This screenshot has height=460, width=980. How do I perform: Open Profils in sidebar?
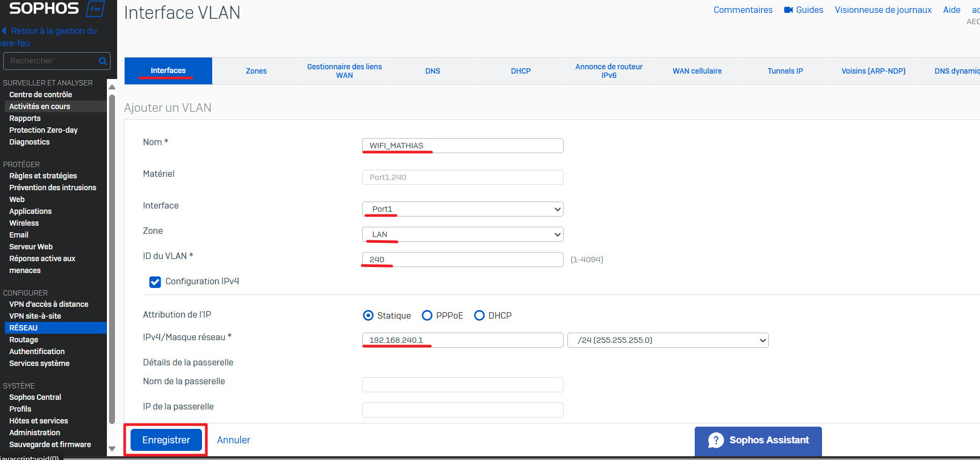(x=20, y=409)
